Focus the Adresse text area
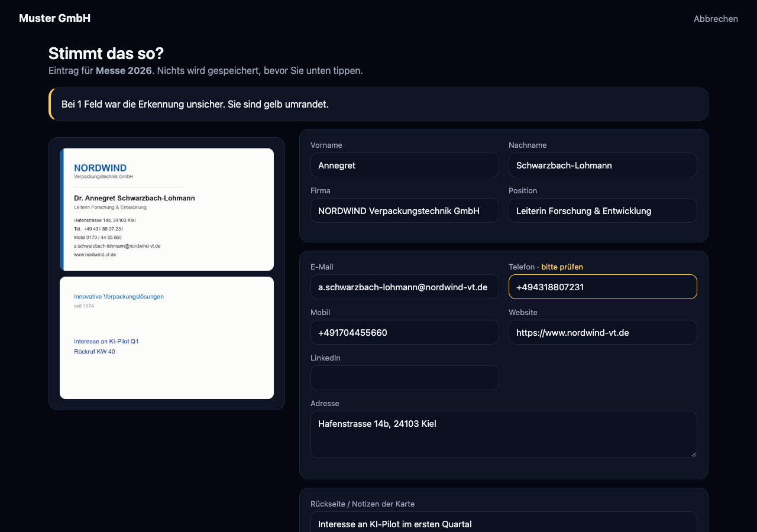The image size is (757, 532). click(504, 434)
